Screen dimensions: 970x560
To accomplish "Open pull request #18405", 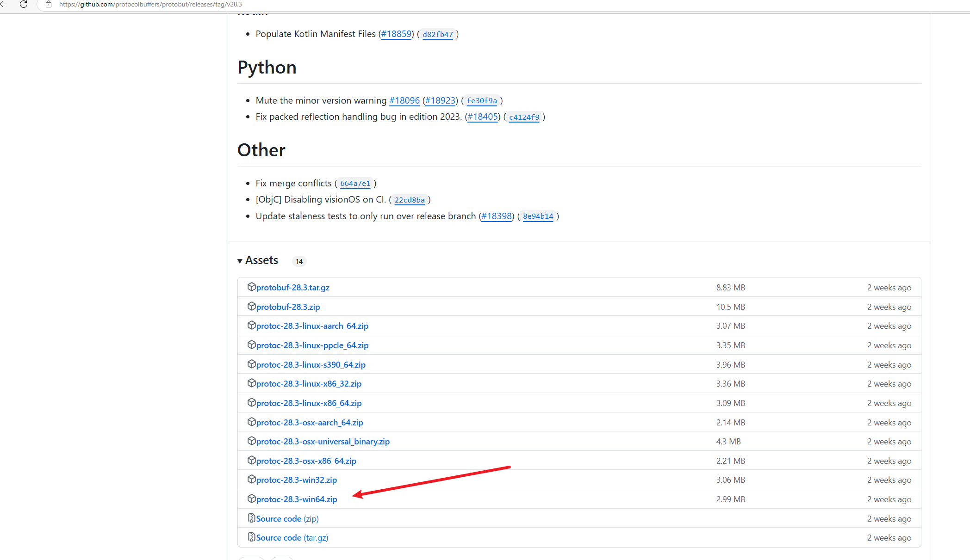I will [x=483, y=117].
